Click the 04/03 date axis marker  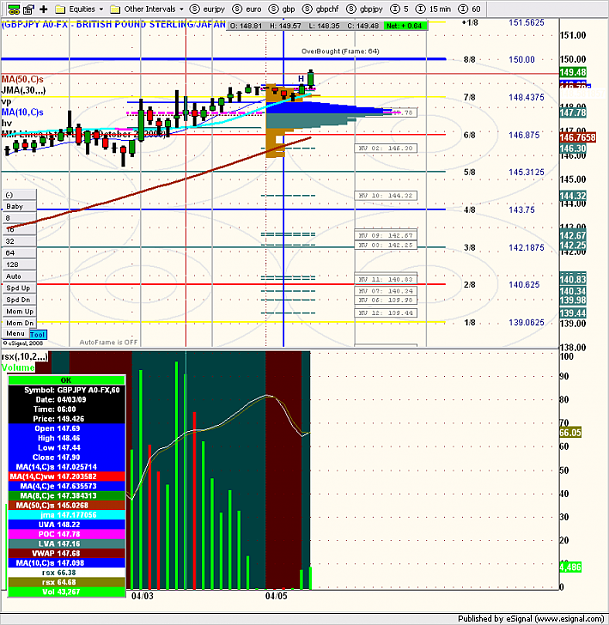(x=142, y=596)
